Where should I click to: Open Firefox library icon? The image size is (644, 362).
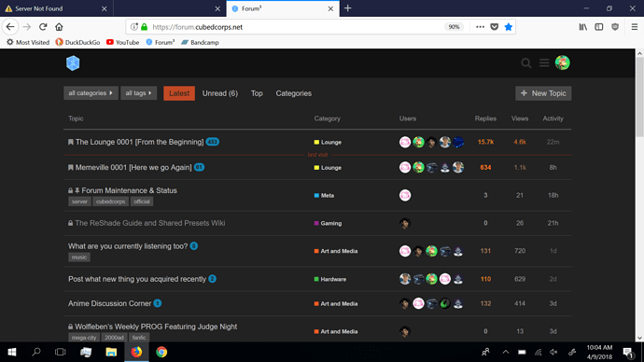(582, 27)
